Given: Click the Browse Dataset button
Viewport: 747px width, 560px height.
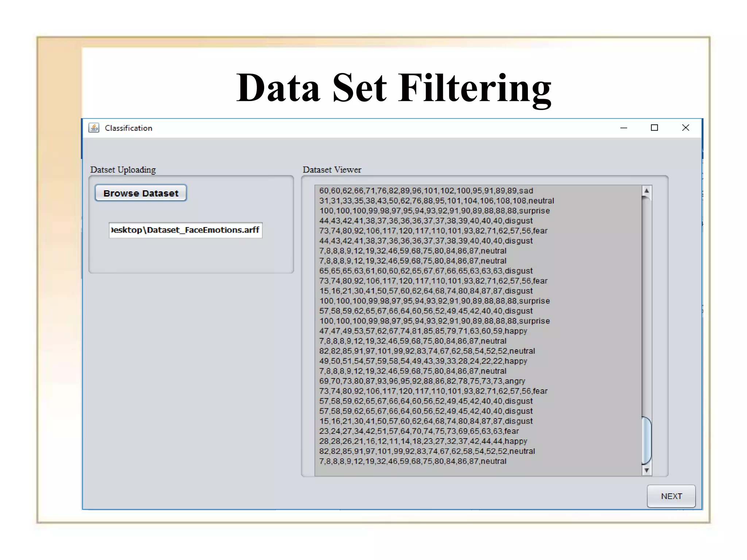Looking at the screenshot, I should (x=141, y=193).
